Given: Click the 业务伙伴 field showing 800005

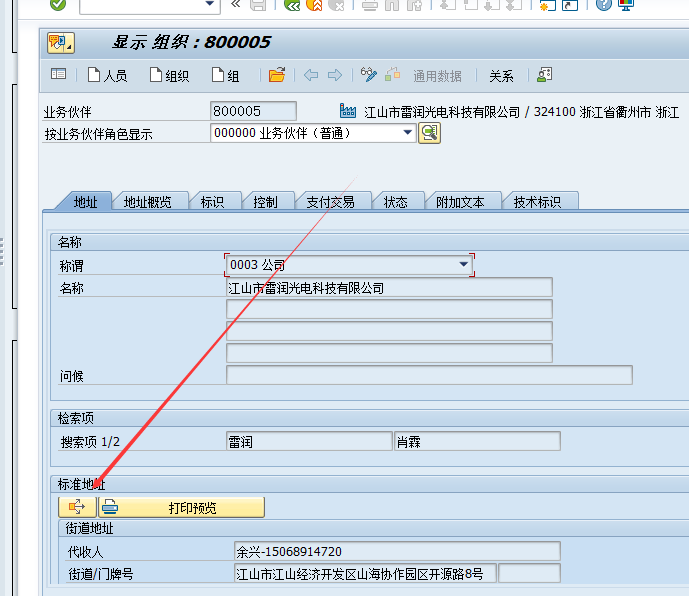Looking at the screenshot, I should click(x=253, y=111).
